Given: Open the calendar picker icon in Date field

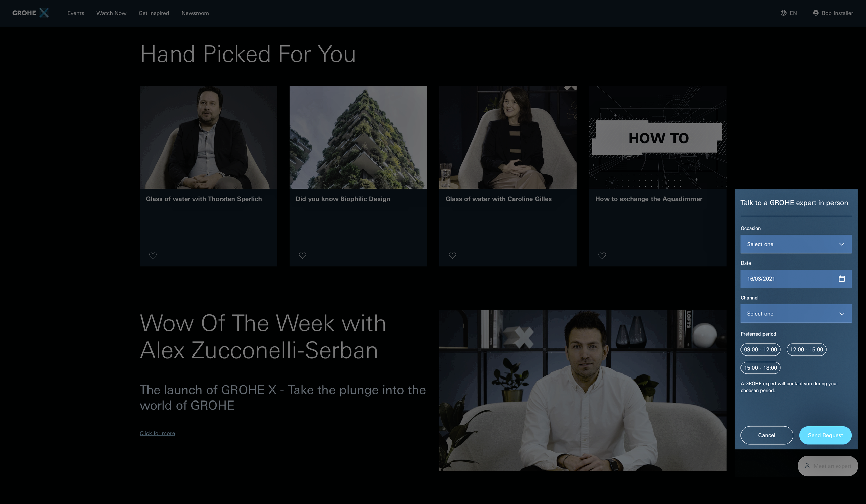Looking at the screenshot, I should coord(842,279).
